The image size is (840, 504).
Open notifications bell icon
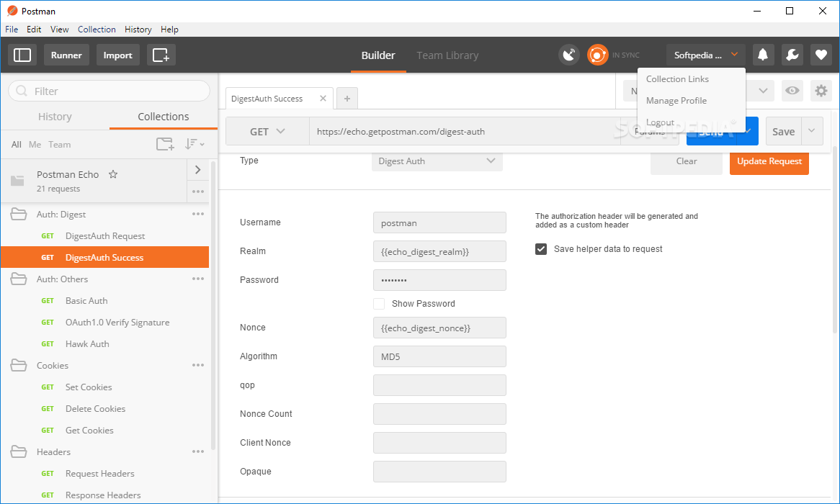763,55
